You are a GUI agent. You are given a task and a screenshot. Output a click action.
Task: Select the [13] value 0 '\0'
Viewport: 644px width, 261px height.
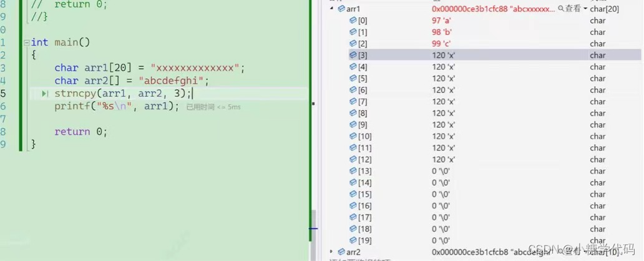[441, 171]
